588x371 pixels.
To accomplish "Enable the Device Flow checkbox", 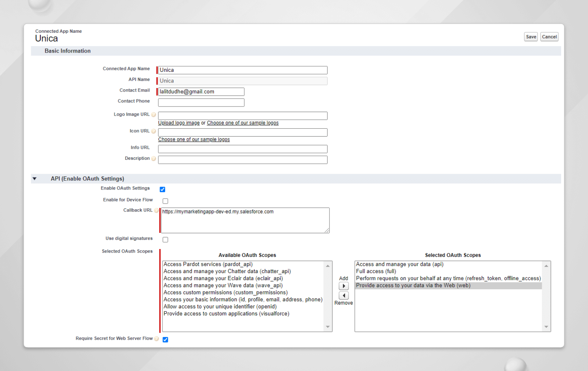I will coord(165,201).
